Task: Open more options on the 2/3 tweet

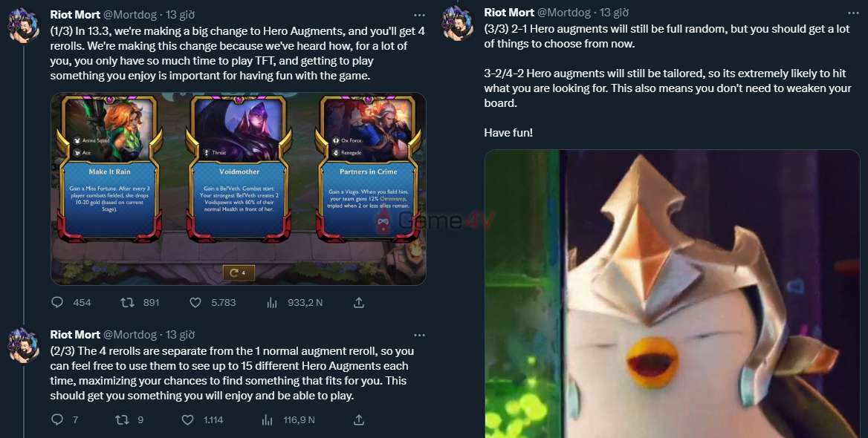Action: tap(420, 335)
